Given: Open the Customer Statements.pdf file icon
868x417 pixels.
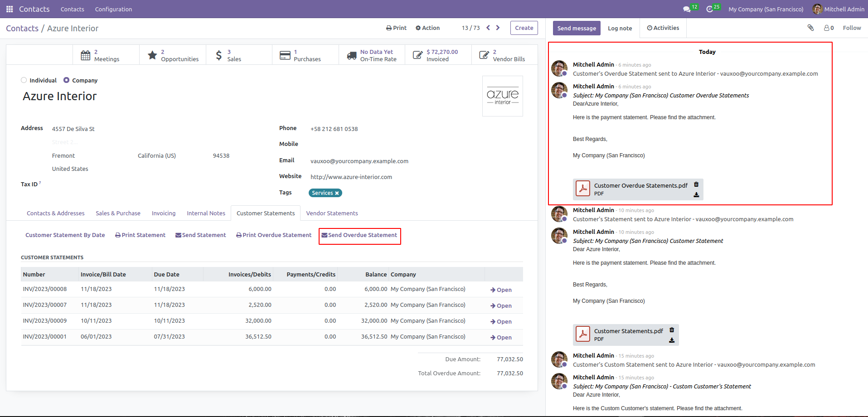Looking at the screenshot, I should pos(583,334).
